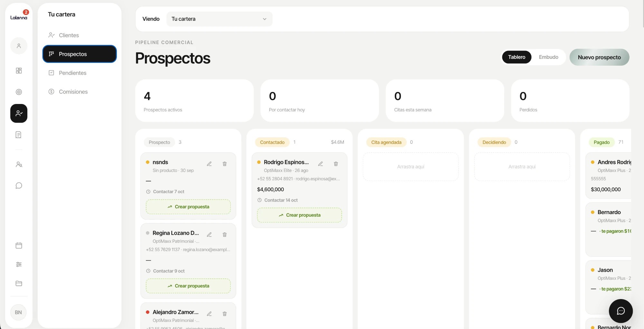The width and height of the screenshot is (644, 329).
Task: Go to Pendientes in the menu
Action: (x=80, y=73)
